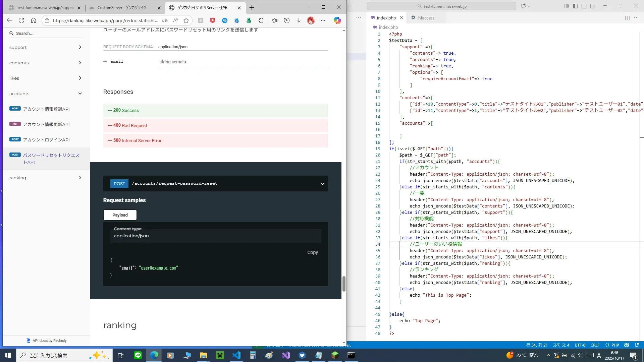644x362 pixels.
Task: Click the Copilot icon in browser toolbar
Action: pyautogui.click(x=337, y=20)
